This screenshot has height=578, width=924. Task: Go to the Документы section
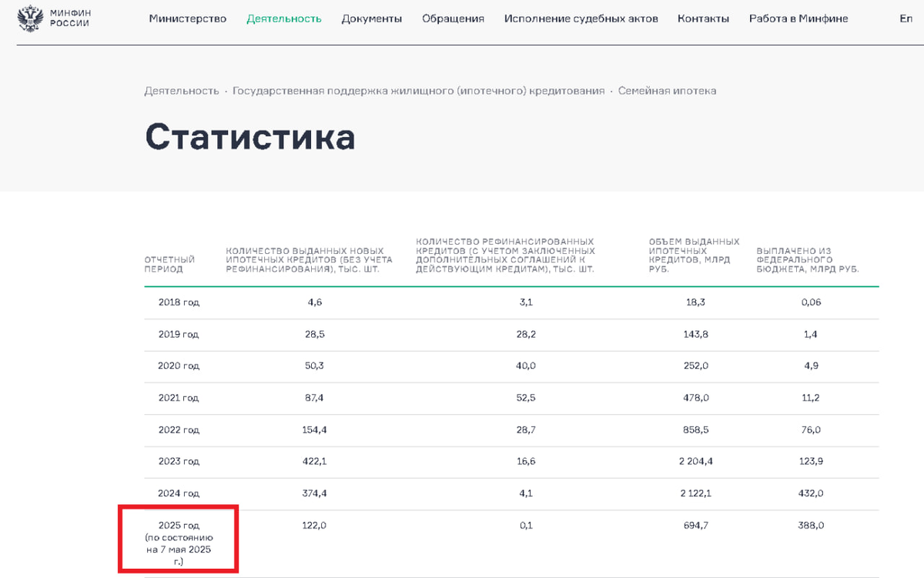372,18
